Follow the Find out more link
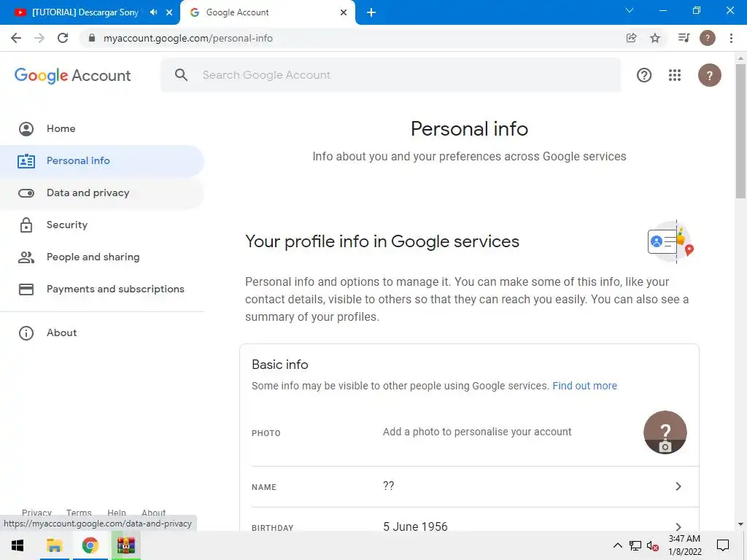 pyautogui.click(x=584, y=386)
